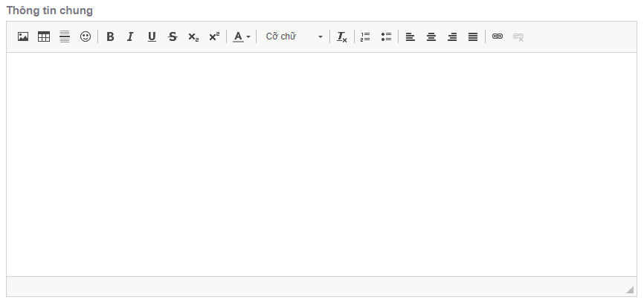644x300 pixels.
Task: Click the Thông tin chung label
Action: coord(49,10)
